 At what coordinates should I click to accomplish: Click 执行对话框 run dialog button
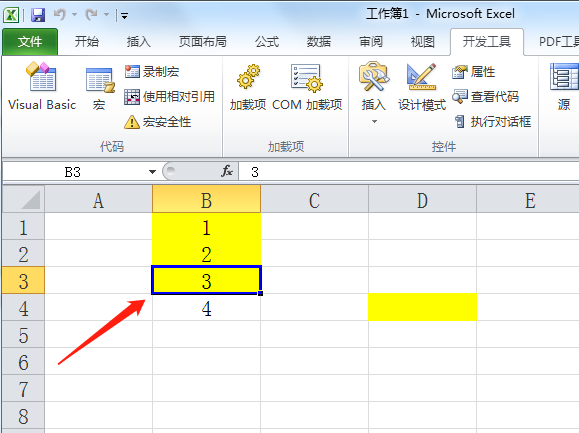[x=492, y=121]
